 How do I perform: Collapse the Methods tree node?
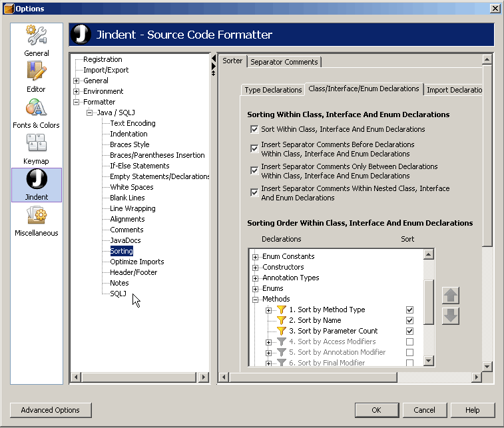256,300
